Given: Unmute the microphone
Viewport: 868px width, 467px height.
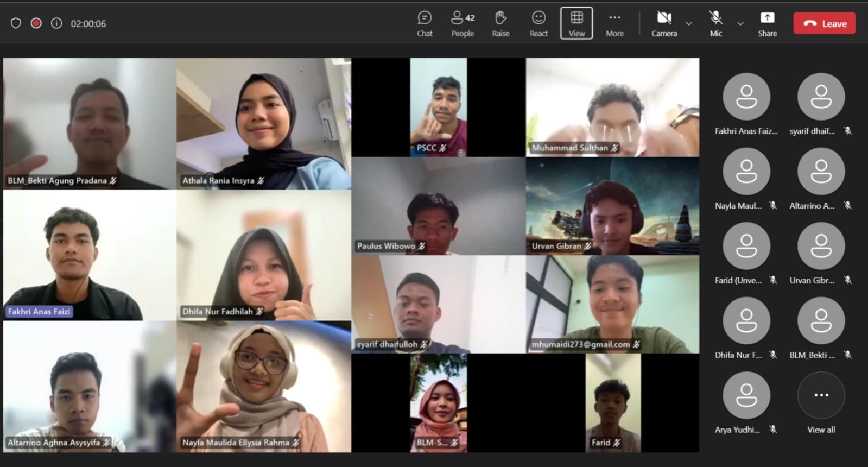Looking at the screenshot, I should (x=716, y=24).
